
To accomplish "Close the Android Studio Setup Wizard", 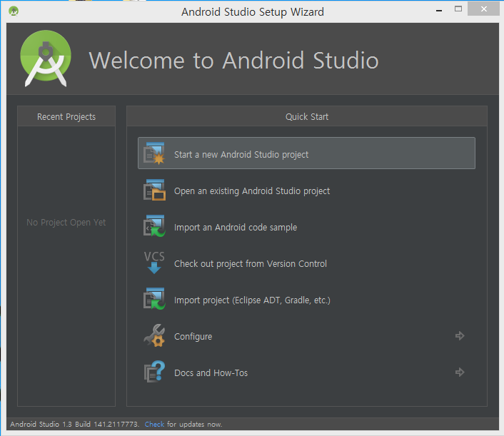I will [483, 9].
